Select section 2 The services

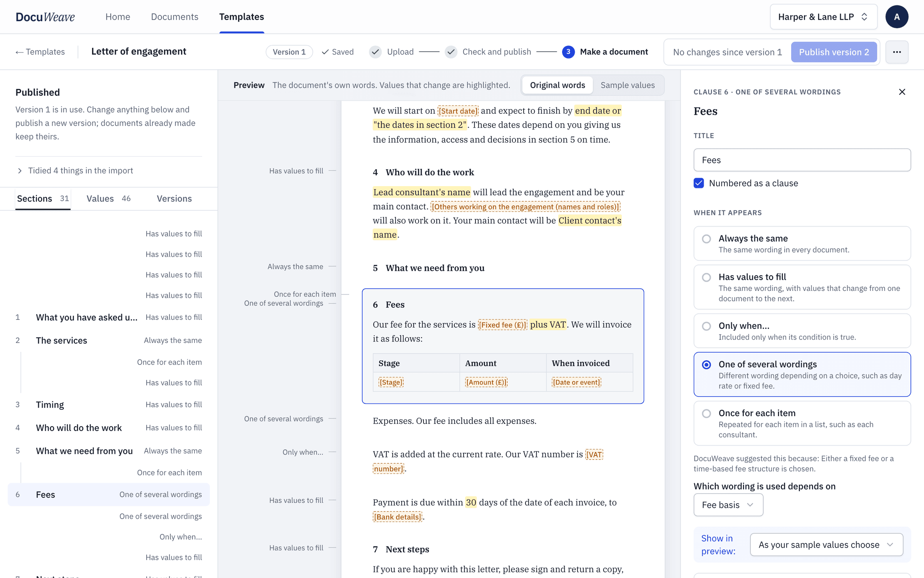tap(109, 340)
